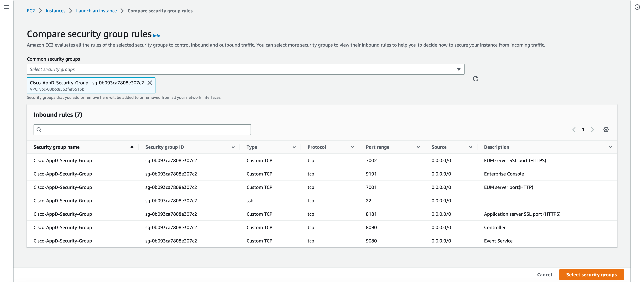This screenshot has height=282, width=644.
Task: Click the Security group name header
Action: point(57,147)
